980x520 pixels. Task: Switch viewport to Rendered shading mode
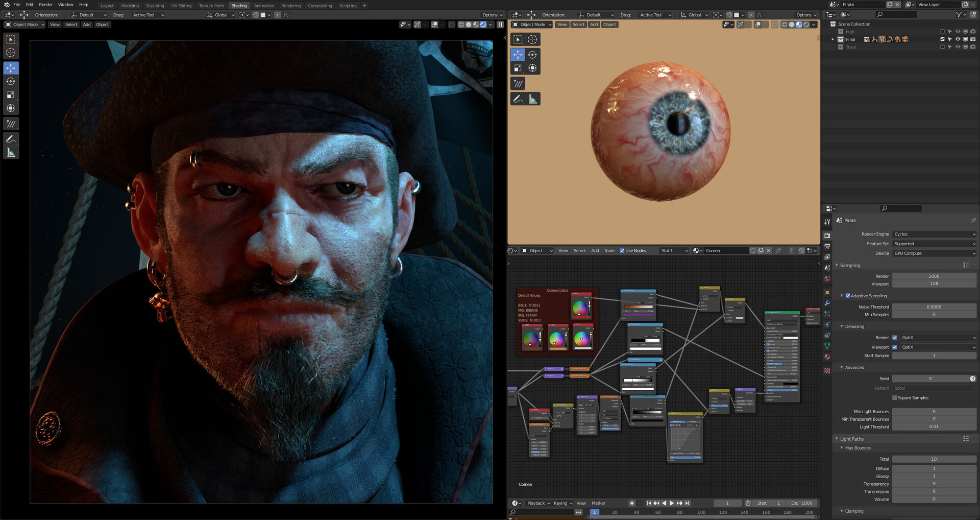[x=482, y=24]
